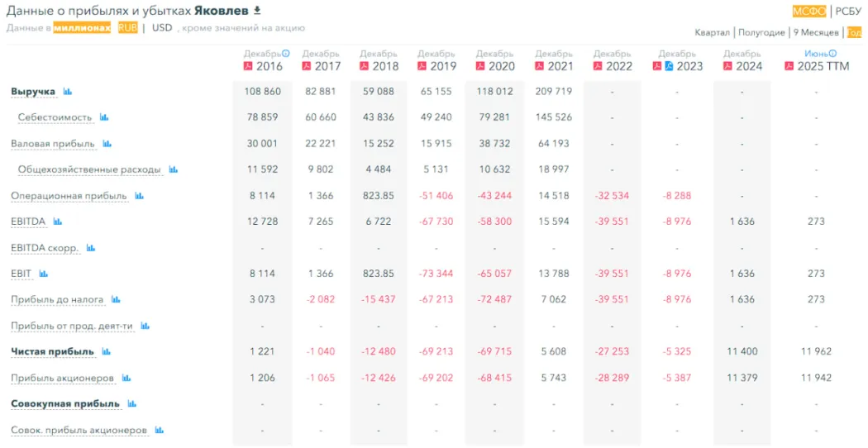The width and height of the screenshot is (868, 448).
Task: Select МСФО reporting standard
Action: click(809, 11)
